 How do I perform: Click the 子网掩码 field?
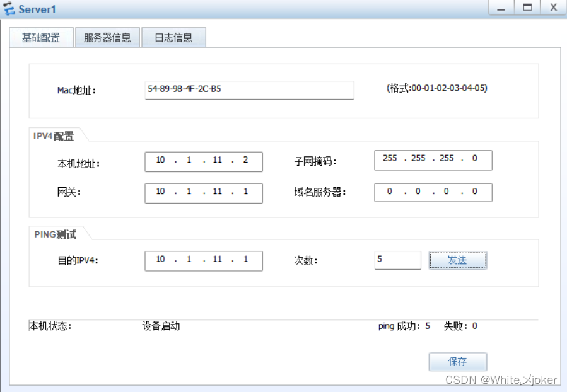pos(433,160)
